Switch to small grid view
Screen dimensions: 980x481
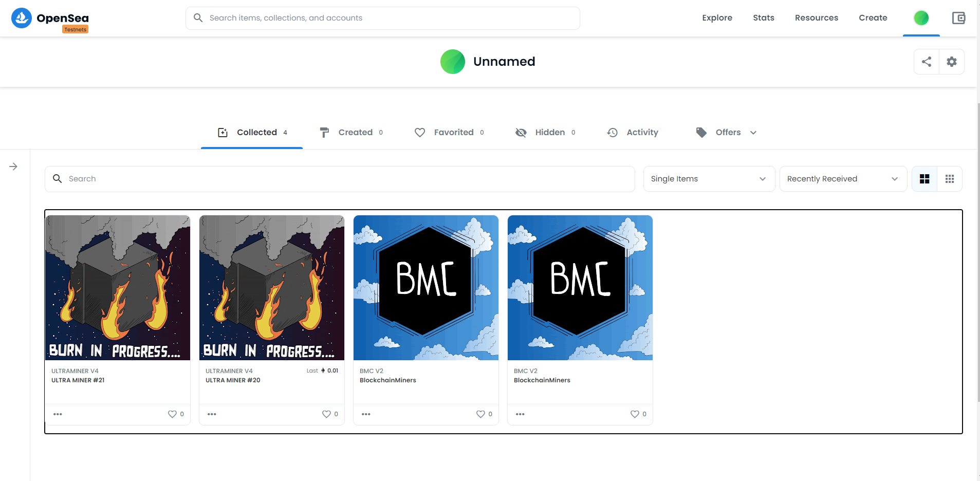coord(950,179)
